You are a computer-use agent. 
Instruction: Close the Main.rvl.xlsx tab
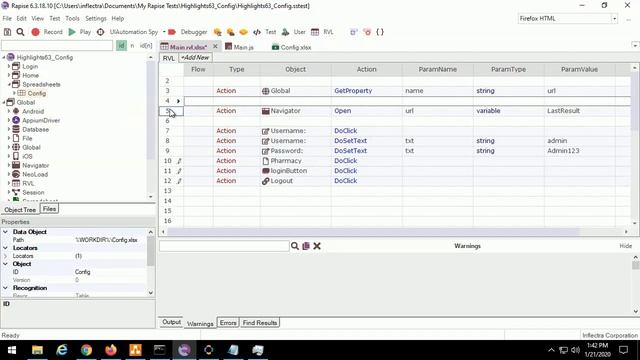click(215, 46)
